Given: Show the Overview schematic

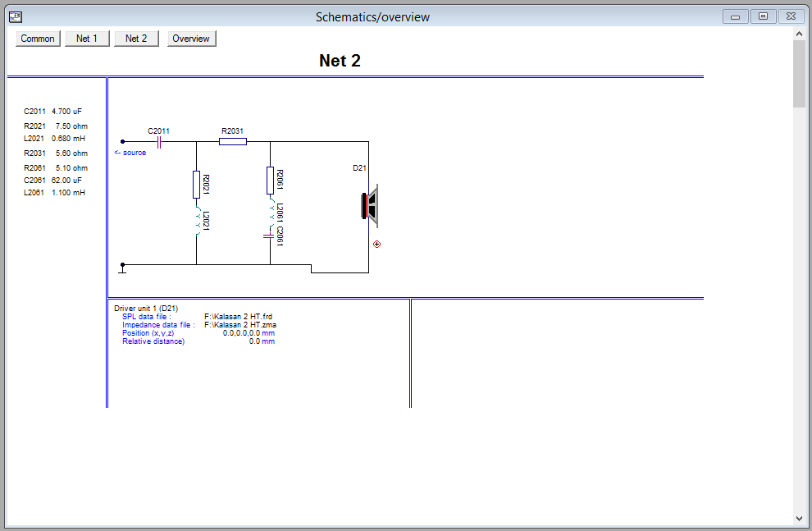Looking at the screenshot, I should 191,39.
